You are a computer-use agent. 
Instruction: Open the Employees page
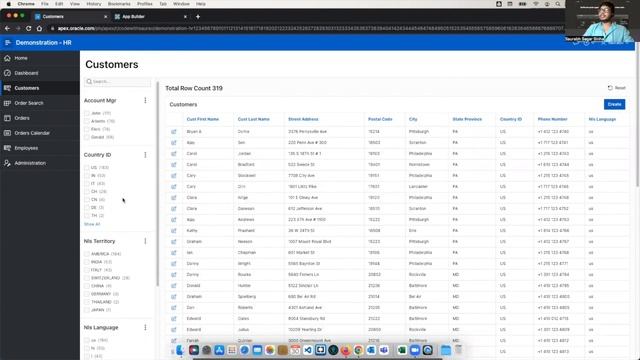(26, 148)
